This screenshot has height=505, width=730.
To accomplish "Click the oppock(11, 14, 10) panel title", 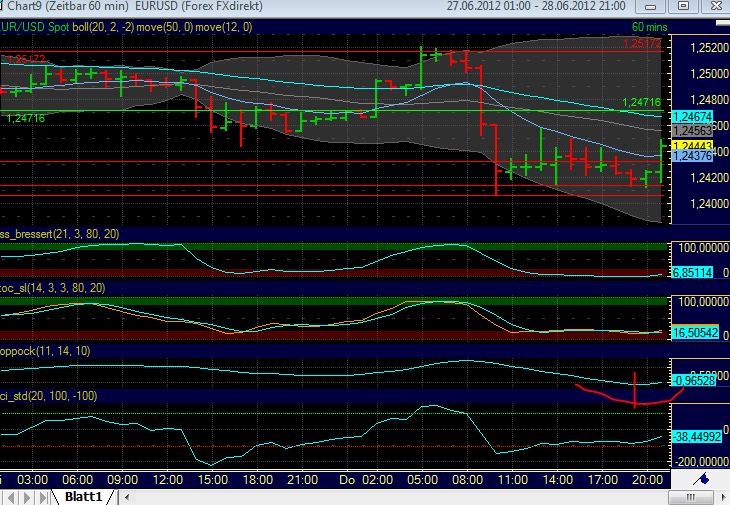I will (45, 351).
